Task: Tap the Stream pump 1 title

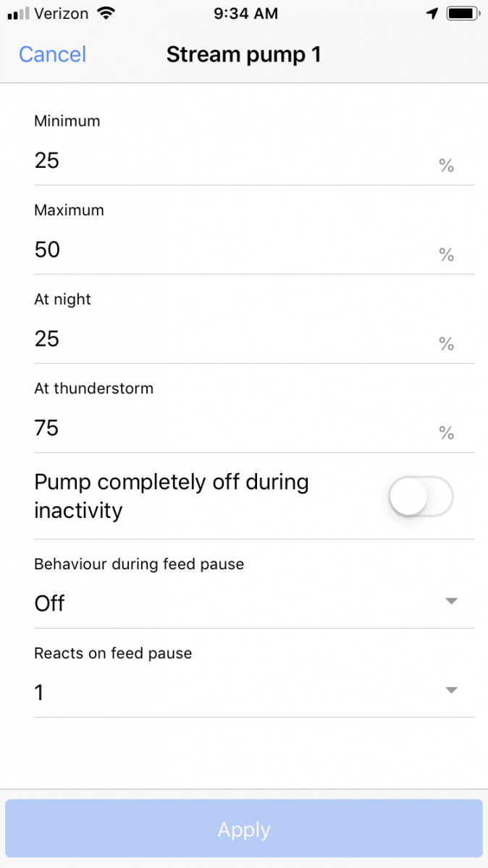Action: tap(243, 55)
